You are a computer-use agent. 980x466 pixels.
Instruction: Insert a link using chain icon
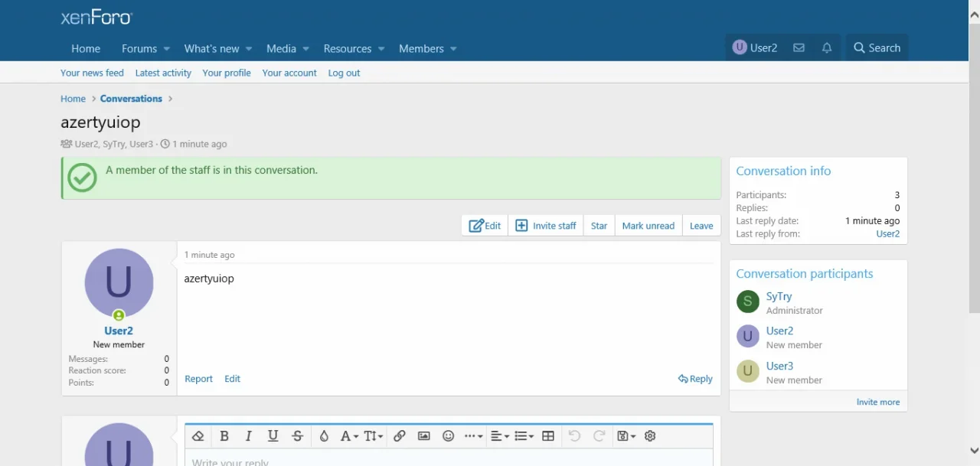pyautogui.click(x=399, y=436)
